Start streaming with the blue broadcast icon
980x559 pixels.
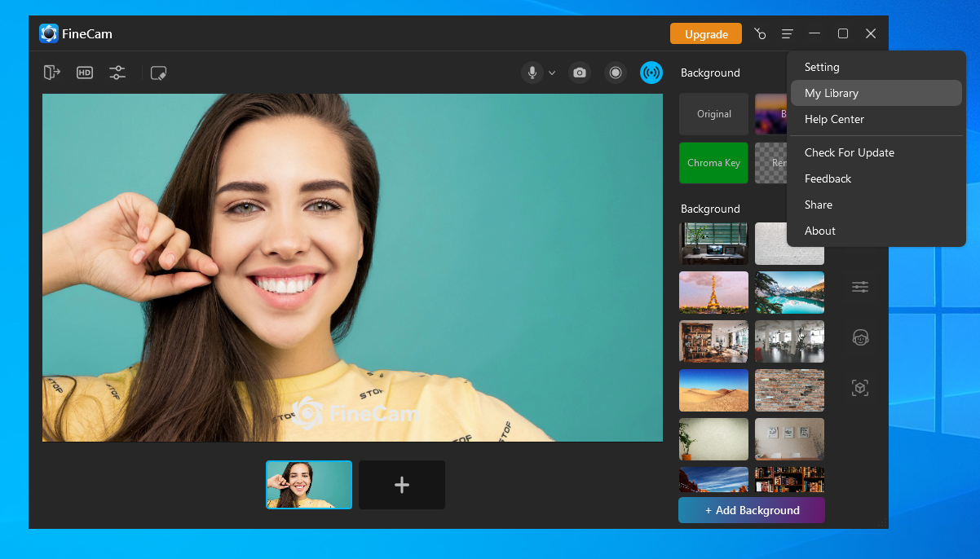(x=651, y=73)
